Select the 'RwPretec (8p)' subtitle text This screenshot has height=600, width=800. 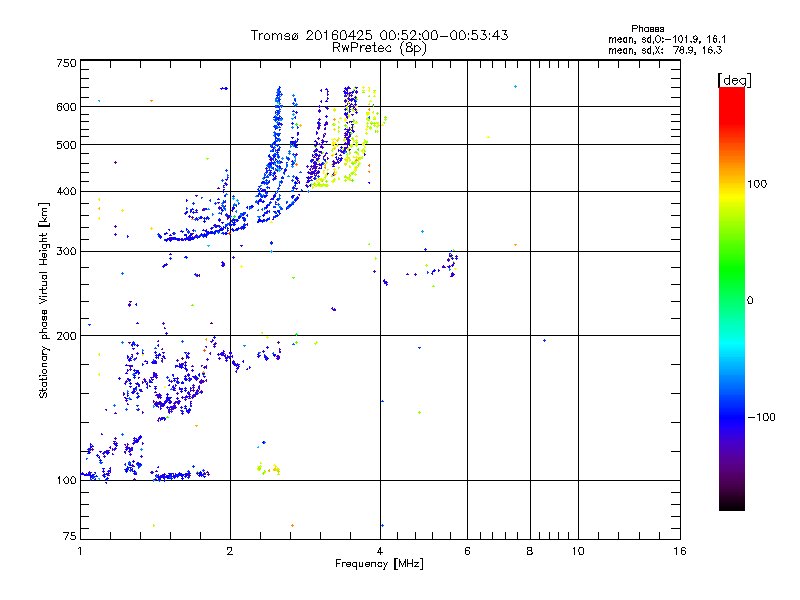point(379,48)
